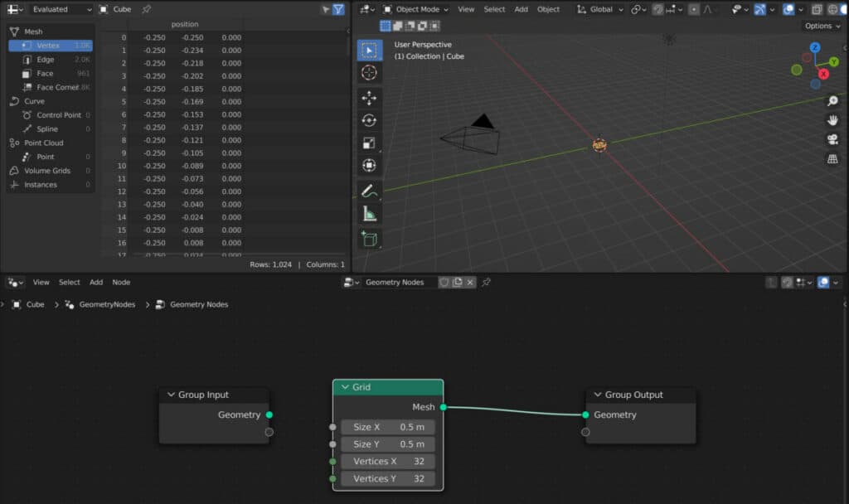Select the Add Cube tool

(x=369, y=239)
